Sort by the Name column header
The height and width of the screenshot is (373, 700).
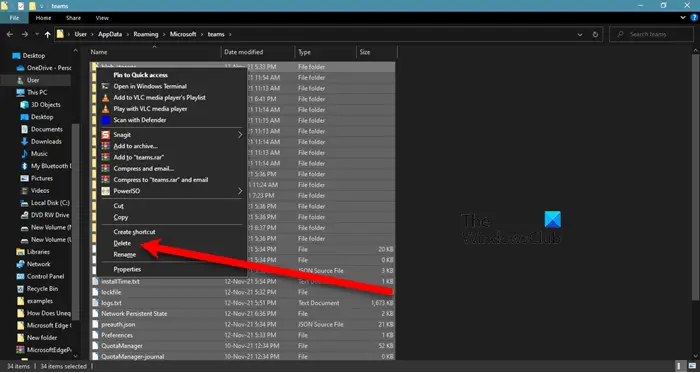154,52
